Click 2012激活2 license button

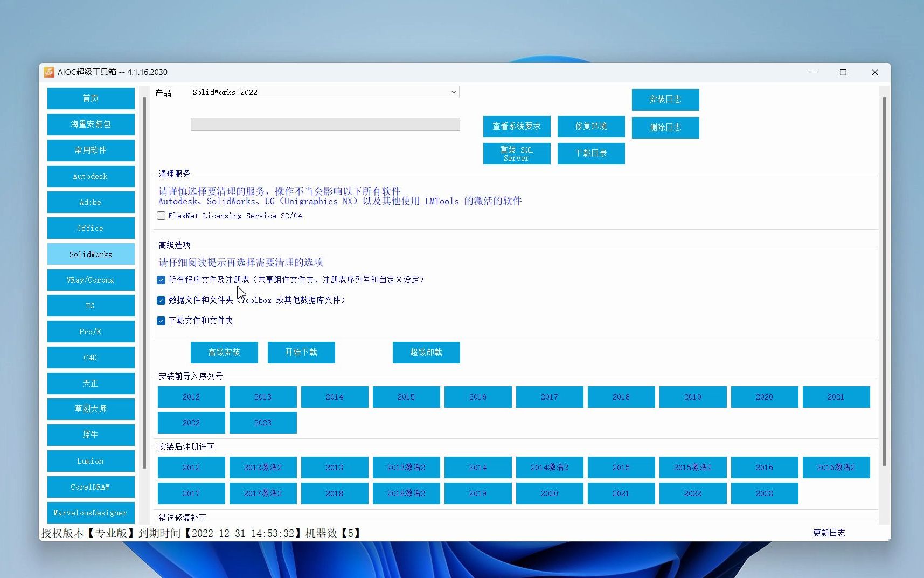click(263, 467)
